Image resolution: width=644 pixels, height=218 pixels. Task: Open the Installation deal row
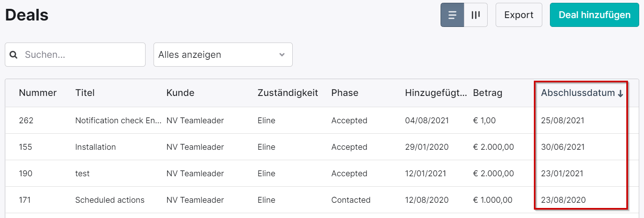click(x=322, y=147)
